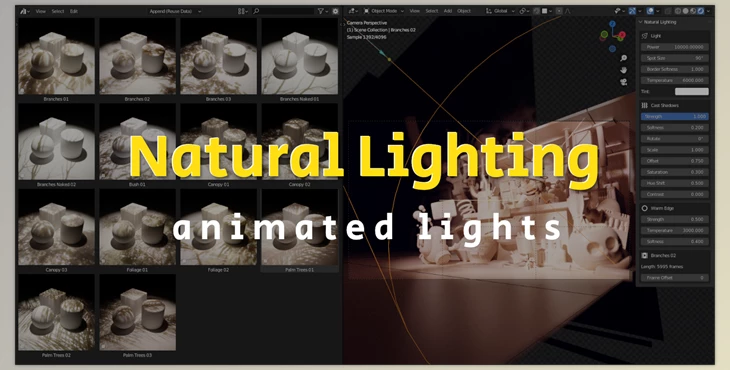Viewport: 730px width, 370px height.
Task: Switch to material preview shading
Action: pyautogui.click(x=693, y=11)
